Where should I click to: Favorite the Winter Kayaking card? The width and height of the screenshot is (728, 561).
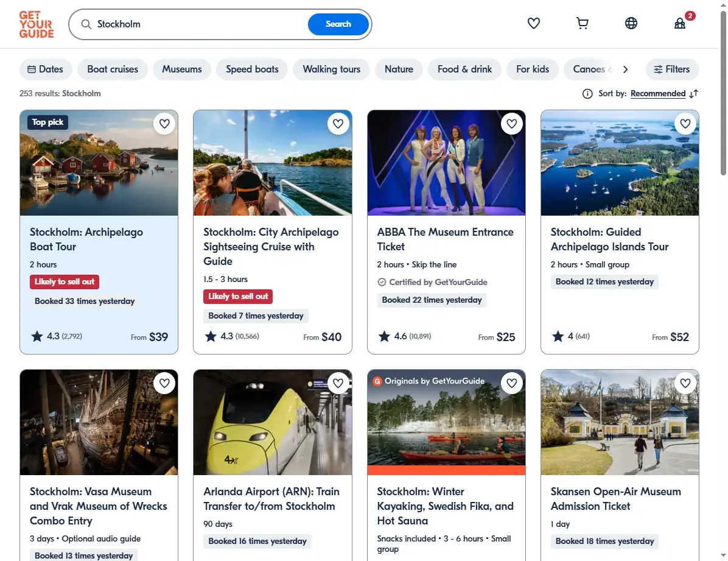tap(512, 383)
